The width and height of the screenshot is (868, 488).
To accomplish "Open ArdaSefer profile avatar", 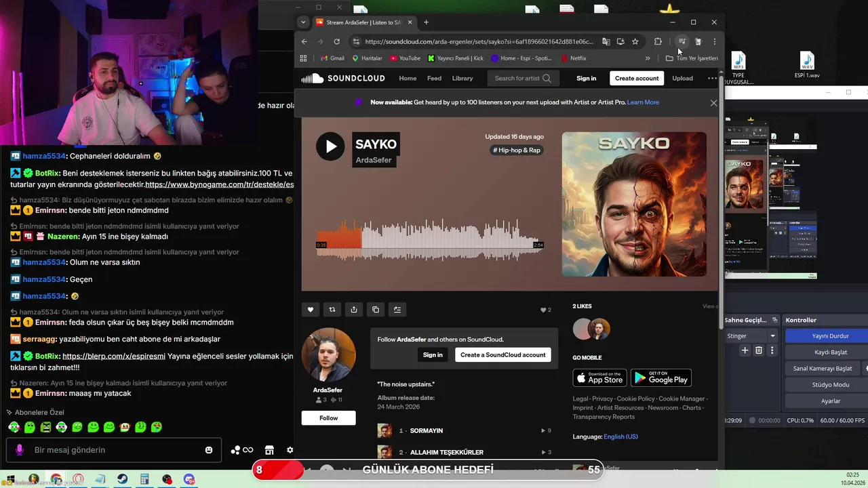I will pyautogui.click(x=328, y=355).
